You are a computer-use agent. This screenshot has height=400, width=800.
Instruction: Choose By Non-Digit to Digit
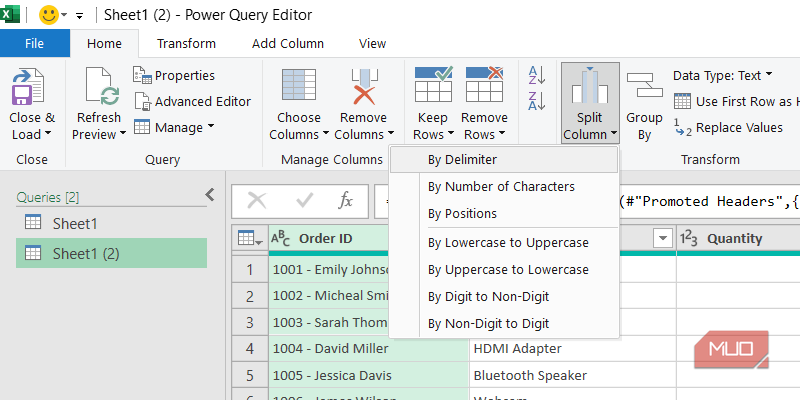[x=504, y=323]
